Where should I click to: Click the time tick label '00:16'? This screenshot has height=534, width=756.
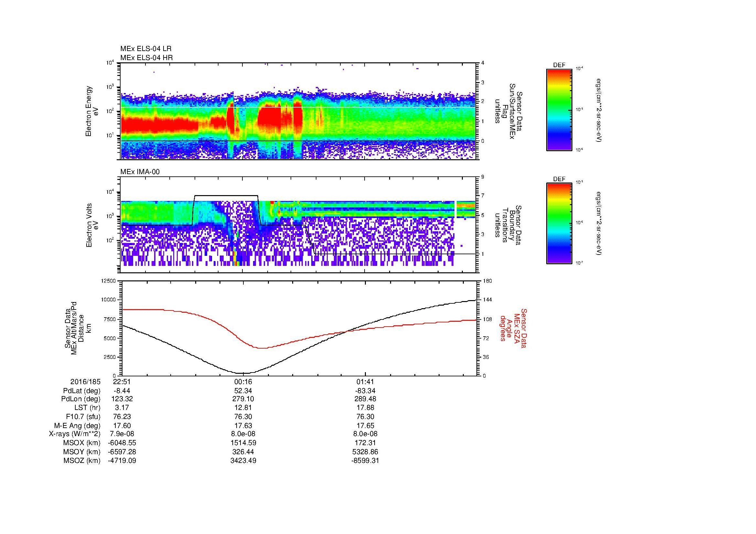point(243,382)
